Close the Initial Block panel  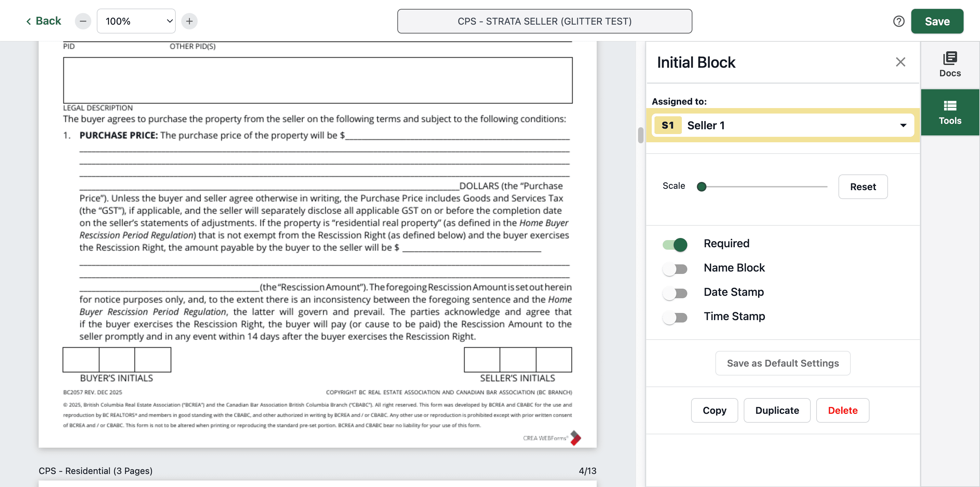point(900,62)
